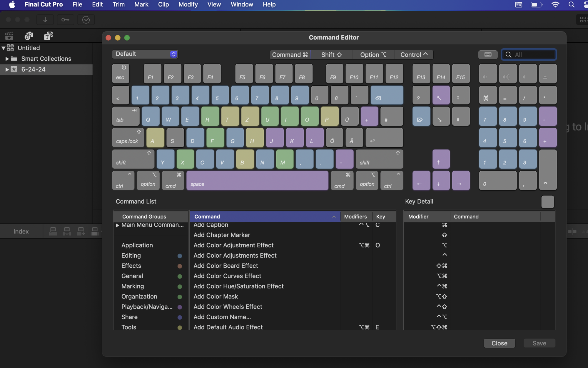Open the Modify menu
This screenshot has height=368, width=588.
[188, 4]
